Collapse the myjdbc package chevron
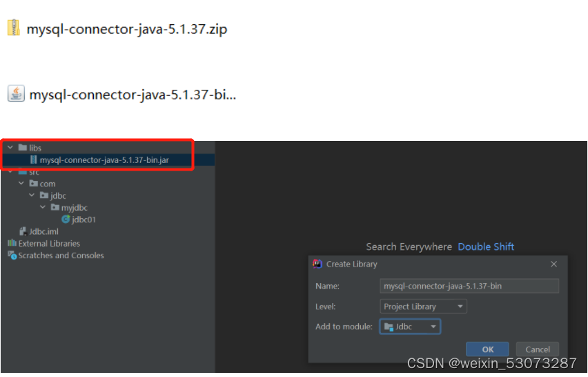The height and width of the screenshot is (377, 588). coord(43,207)
